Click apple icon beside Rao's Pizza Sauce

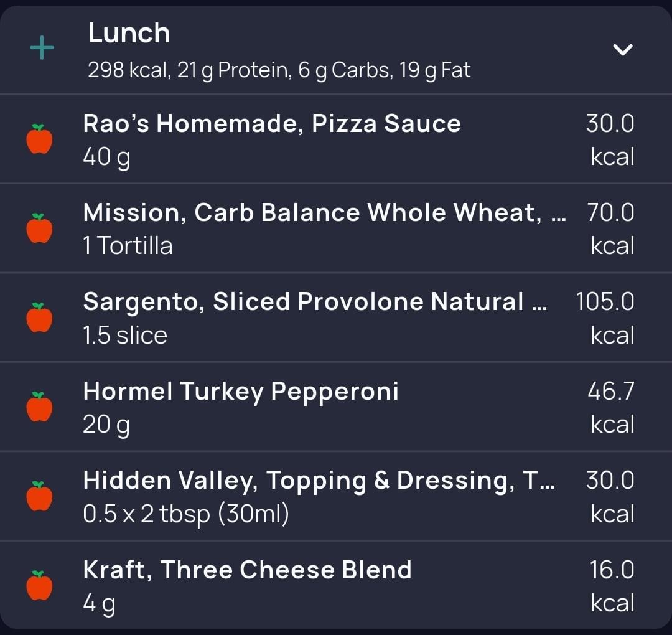point(39,139)
